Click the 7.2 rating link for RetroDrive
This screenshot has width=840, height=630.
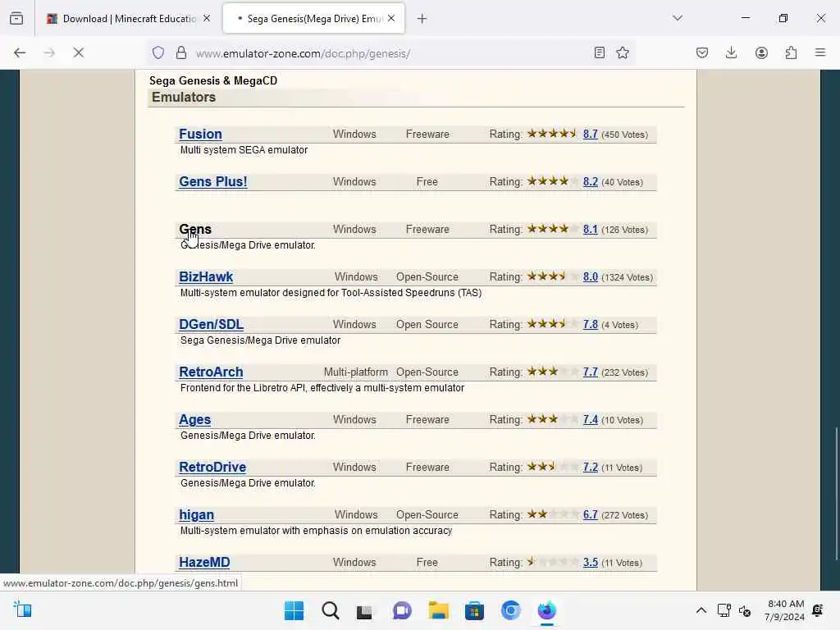click(x=591, y=467)
